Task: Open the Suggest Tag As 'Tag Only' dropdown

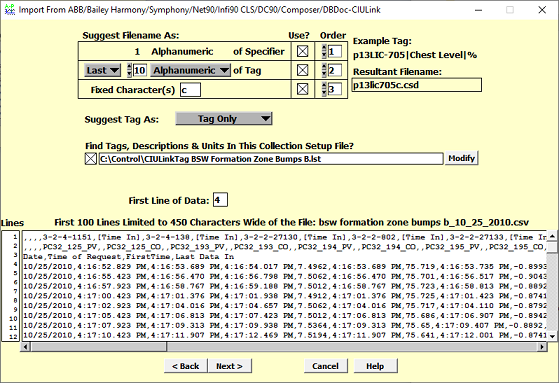Action: coord(224,119)
